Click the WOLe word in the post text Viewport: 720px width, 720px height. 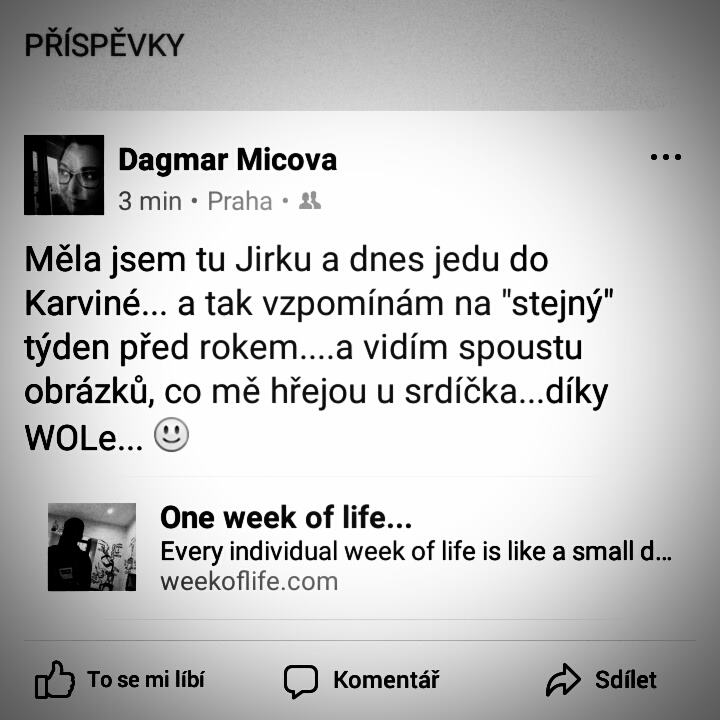[x=71, y=438]
